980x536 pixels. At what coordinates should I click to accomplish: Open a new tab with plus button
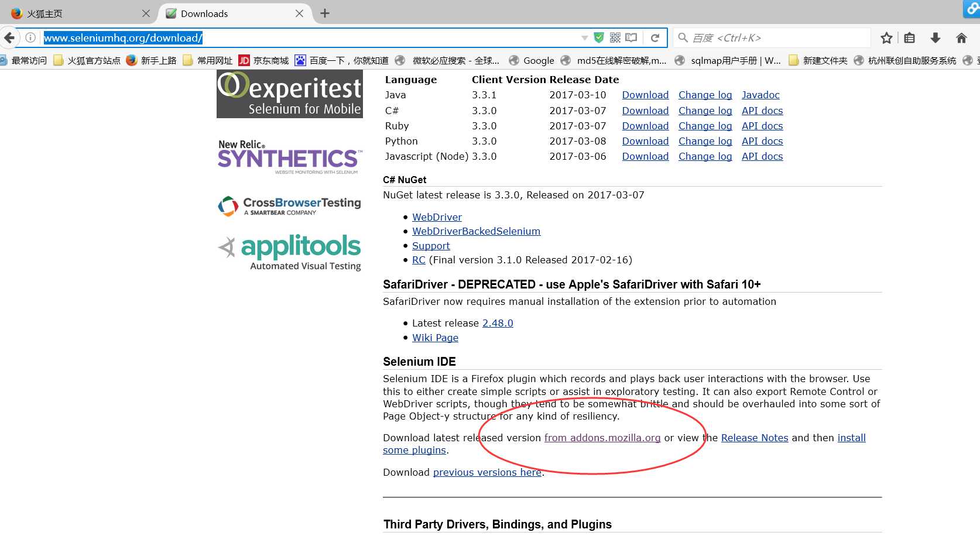325,13
